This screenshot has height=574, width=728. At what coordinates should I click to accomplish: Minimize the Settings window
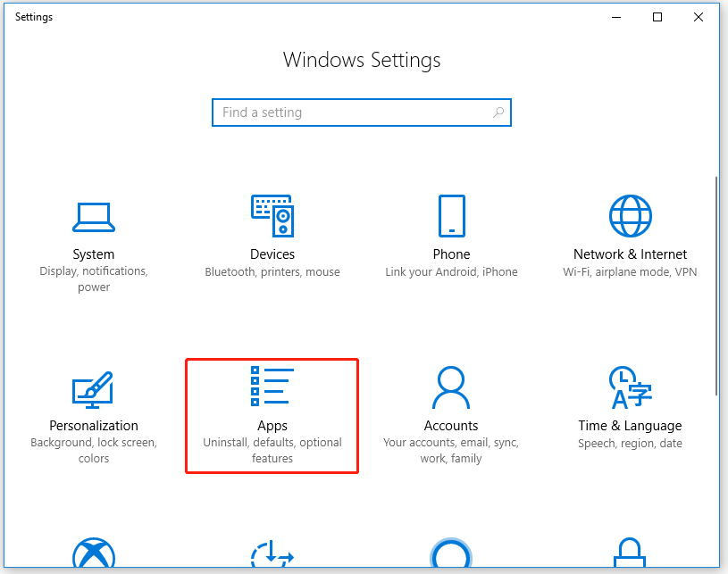coord(615,17)
